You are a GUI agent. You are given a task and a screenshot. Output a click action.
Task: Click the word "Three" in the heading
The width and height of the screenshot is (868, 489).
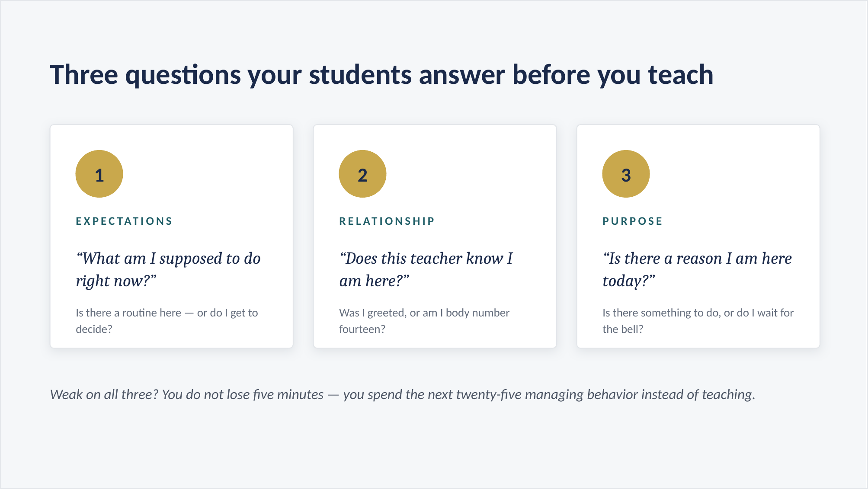[x=84, y=75]
